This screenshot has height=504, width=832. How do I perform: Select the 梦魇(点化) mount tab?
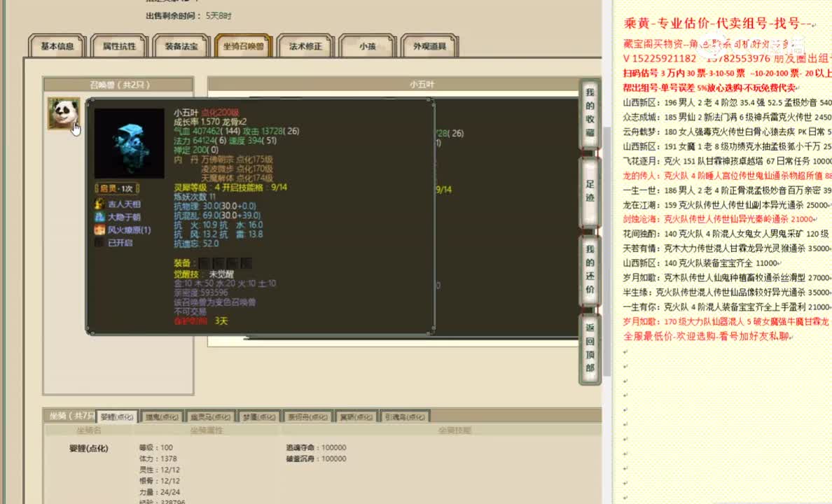(x=259, y=417)
